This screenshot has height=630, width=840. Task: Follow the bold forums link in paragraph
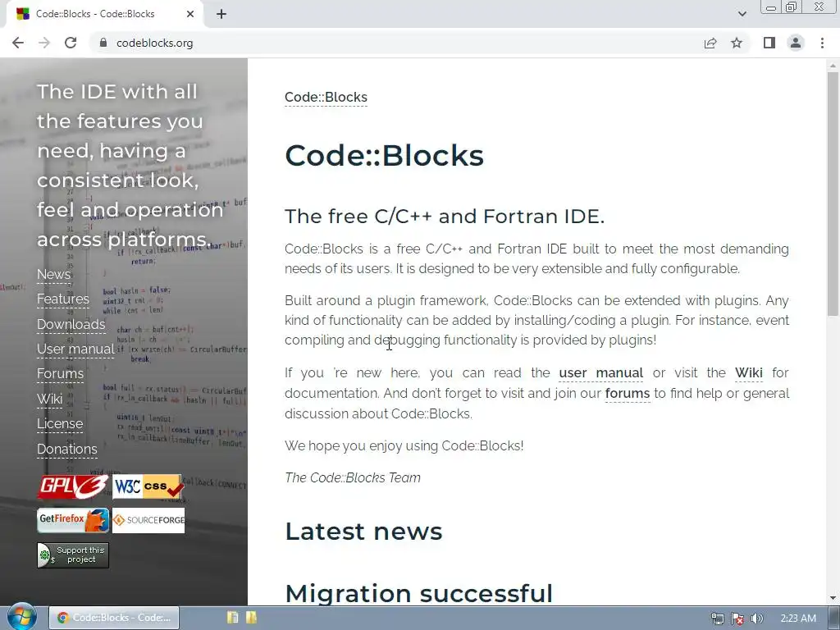(x=628, y=393)
